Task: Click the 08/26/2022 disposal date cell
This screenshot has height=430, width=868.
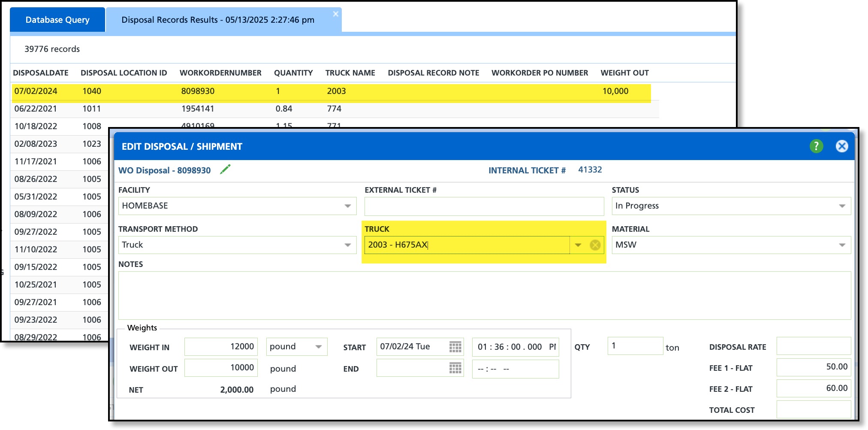Action: tap(36, 179)
